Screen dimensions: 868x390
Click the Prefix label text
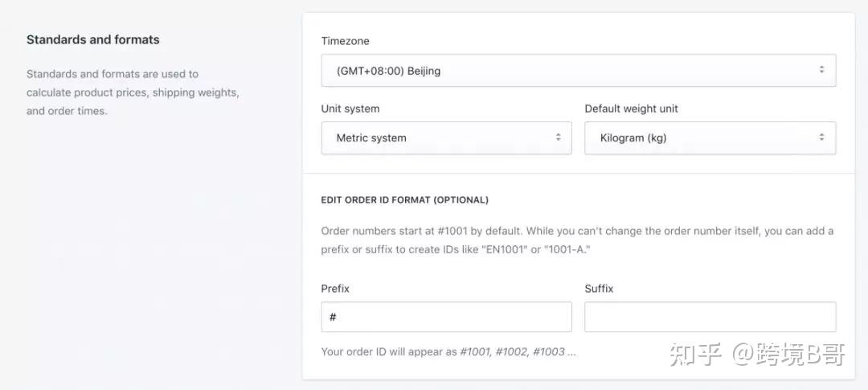pyautogui.click(x=335, y=288)
